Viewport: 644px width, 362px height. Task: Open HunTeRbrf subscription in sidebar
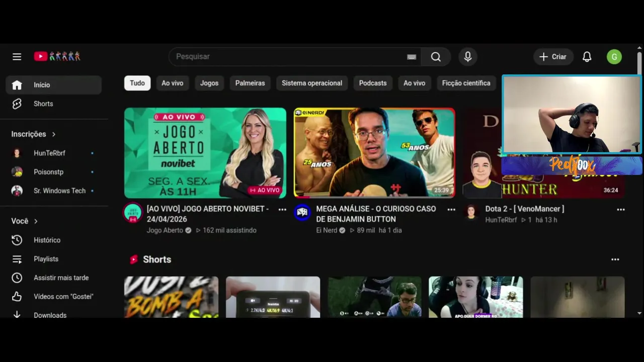pos(54,153)
